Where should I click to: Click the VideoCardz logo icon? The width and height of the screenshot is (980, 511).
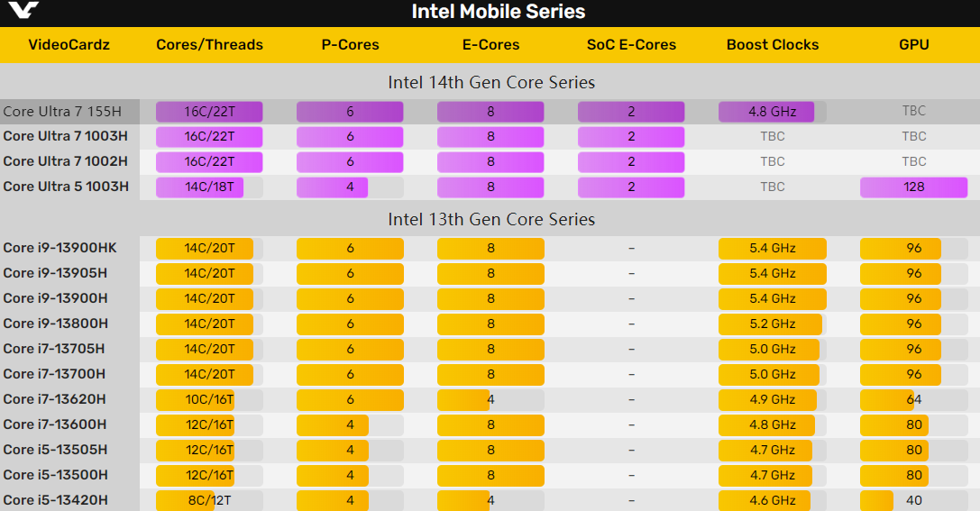coord(20,11)
